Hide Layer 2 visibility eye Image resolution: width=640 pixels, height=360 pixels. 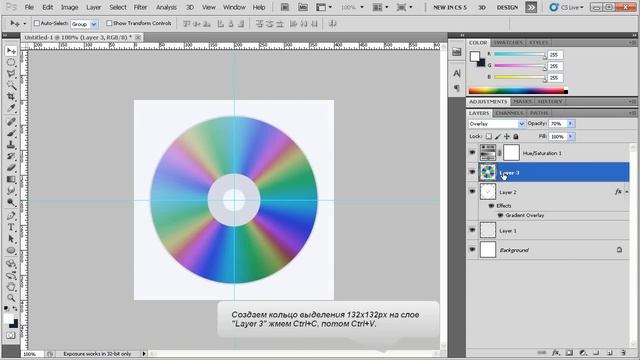click(472, 191)
